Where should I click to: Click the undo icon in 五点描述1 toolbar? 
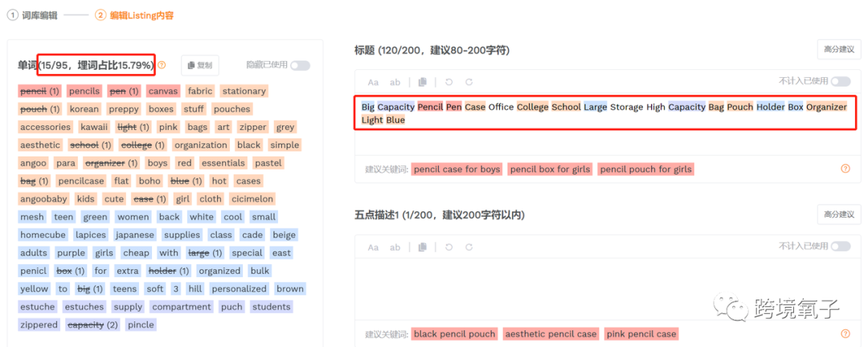449,247
